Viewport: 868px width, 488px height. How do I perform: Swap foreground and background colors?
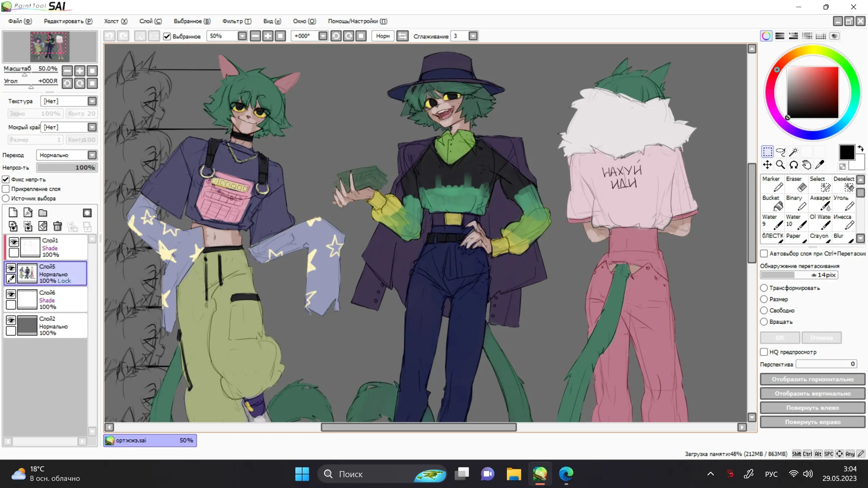[x=861, y=148]
